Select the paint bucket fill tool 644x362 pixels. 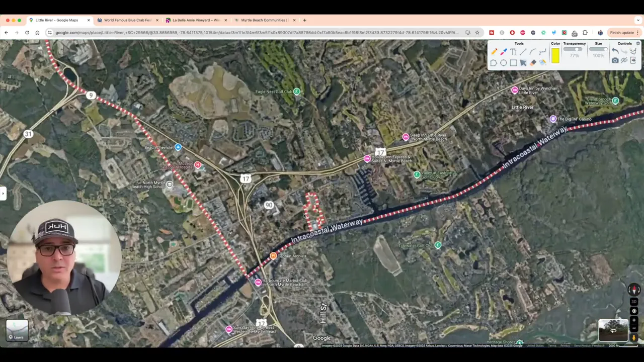point(542,63)
